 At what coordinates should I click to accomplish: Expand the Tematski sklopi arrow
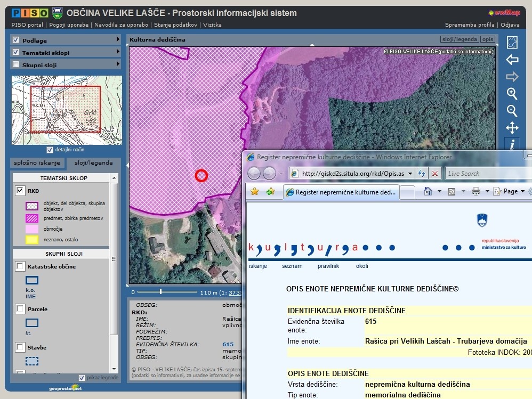118,52
